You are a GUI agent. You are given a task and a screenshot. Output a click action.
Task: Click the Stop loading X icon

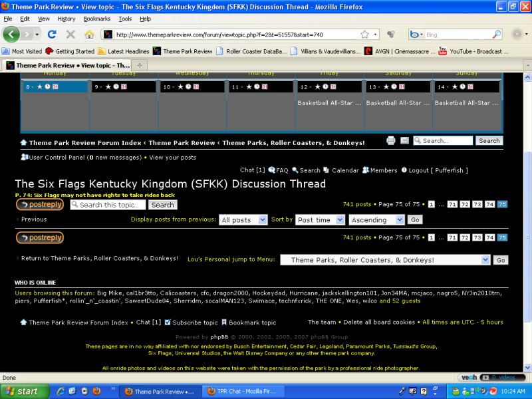pos(70,35)
